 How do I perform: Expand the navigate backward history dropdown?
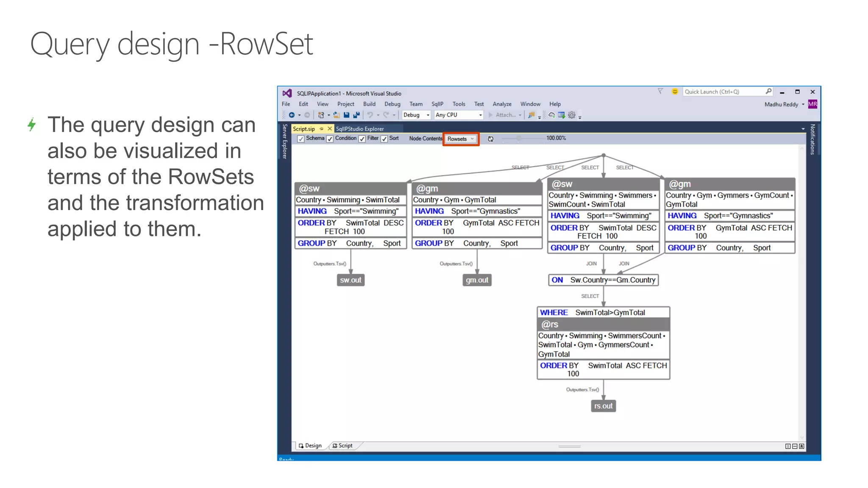[x=299, y=115]
